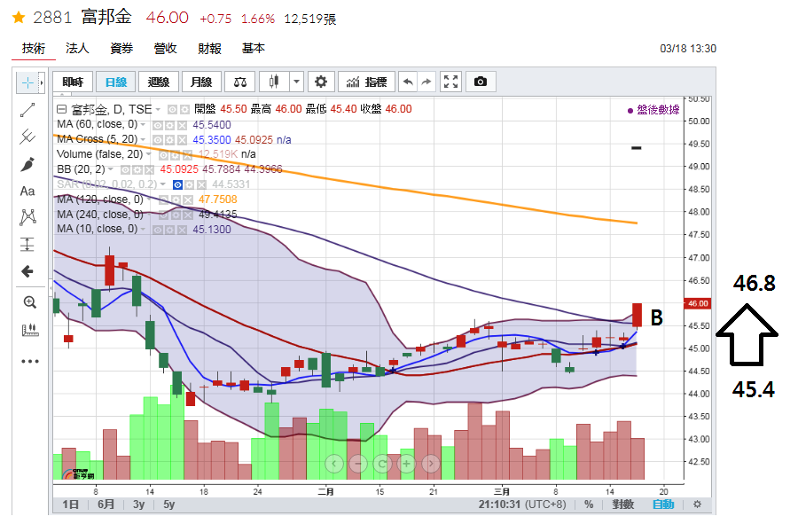Open the pitchfork drawing tool
This screenshot has width=798, height=532.
(x=27, y=137)
